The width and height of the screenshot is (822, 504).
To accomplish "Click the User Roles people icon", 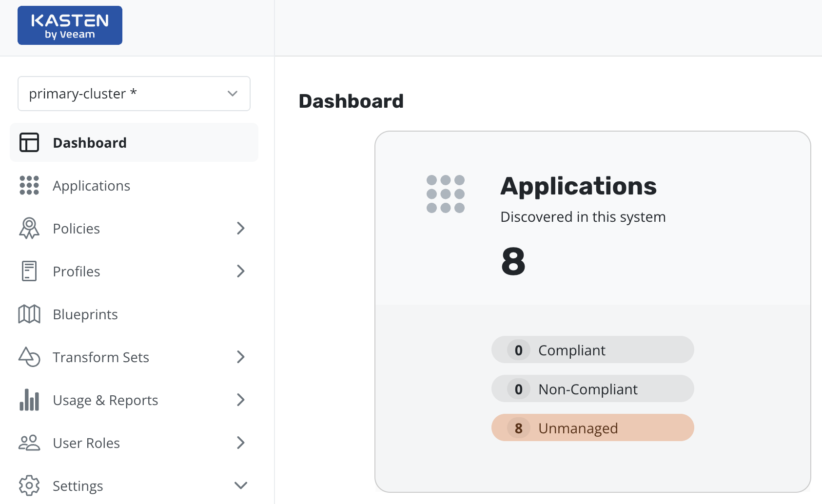I will [29, 443].
